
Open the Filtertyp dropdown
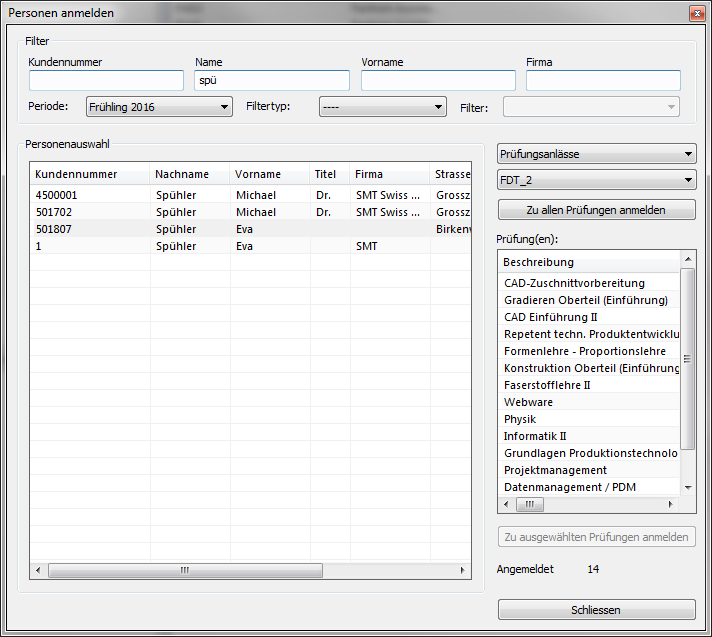(382, 107)
